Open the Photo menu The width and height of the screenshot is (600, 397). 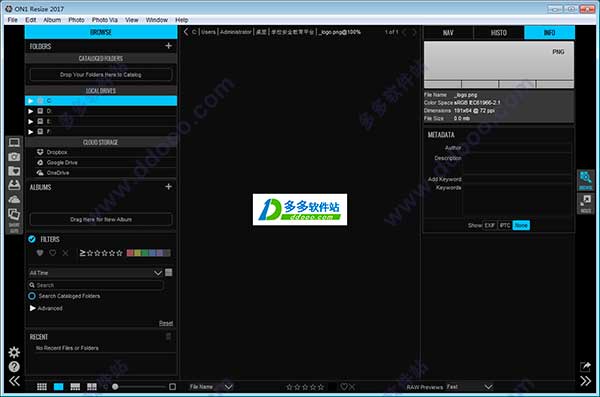click(x=76, y=20)
